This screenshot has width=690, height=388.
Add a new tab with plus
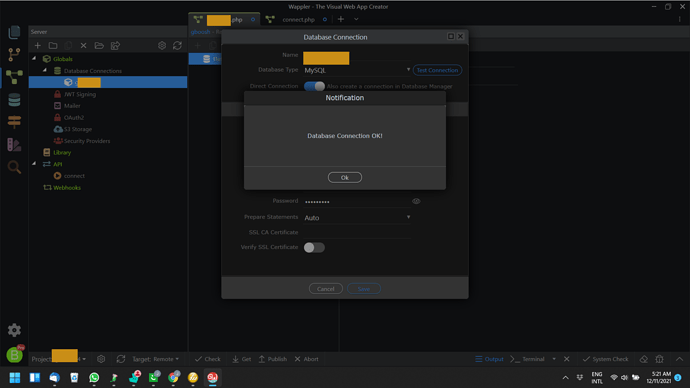click(x=341, y=19)
